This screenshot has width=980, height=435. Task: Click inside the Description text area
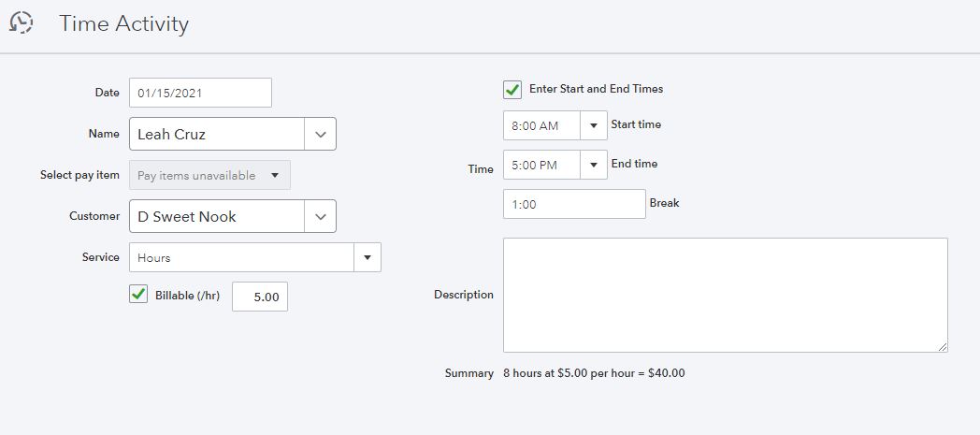pyautogui.click(x=725, y=295)
